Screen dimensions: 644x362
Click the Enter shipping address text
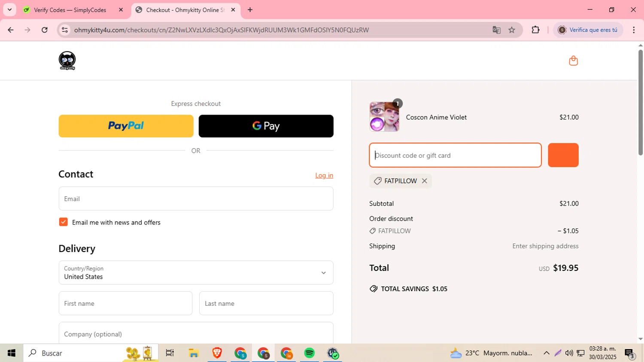tap(545, 246)
